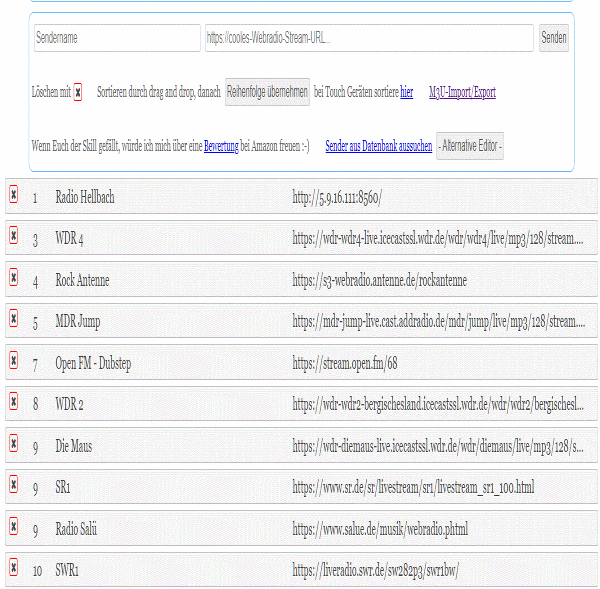Open Sender aus Datenbank aussuchen link
This screenshot has width=600, height=589.
click(379, 146)
